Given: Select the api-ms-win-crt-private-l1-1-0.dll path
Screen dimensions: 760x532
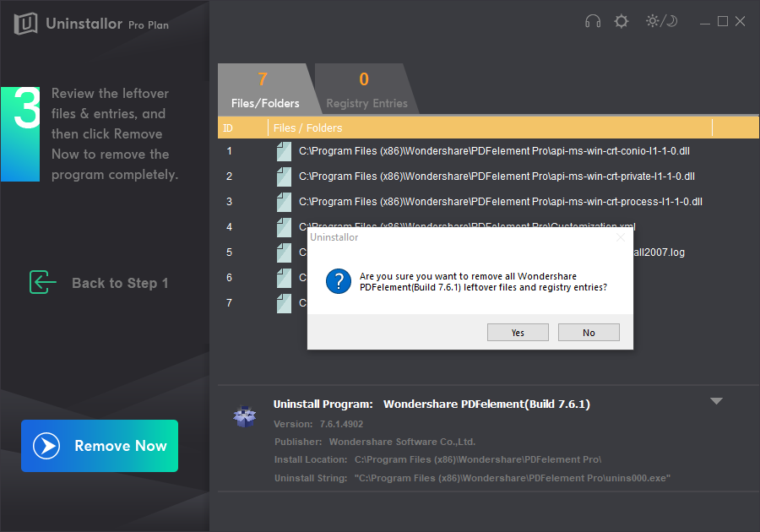Looking at the screenshot, I should [497, 176].
